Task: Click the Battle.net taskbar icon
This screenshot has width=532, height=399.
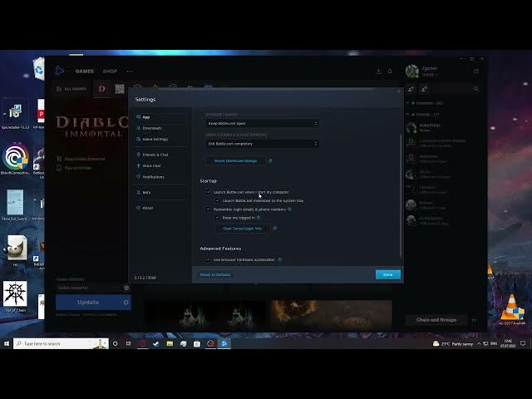Action: click(224, 343)
